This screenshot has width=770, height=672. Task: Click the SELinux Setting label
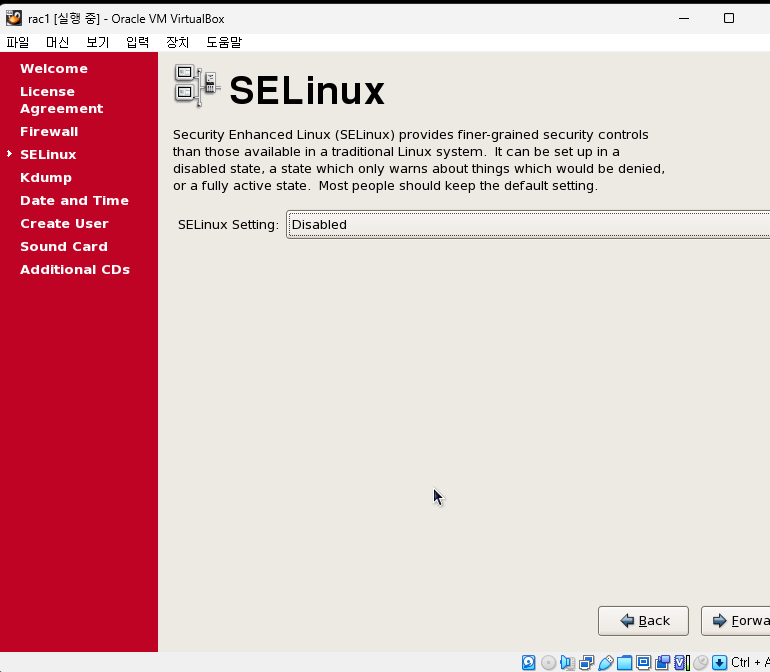[x=228, y=224]
